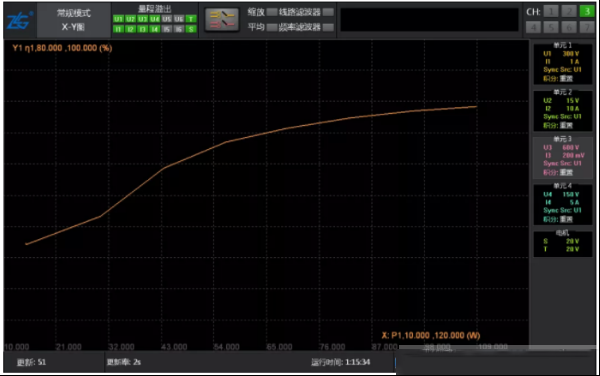Toggle the 平均 averaging indicator
600x376 pixels.
(x=272, y=27)
